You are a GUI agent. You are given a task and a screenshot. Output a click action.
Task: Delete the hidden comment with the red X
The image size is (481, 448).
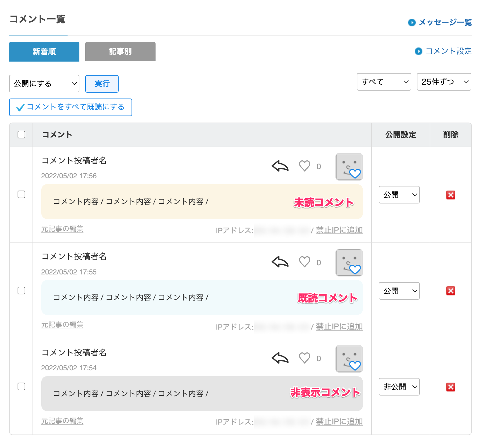[451, 387]
